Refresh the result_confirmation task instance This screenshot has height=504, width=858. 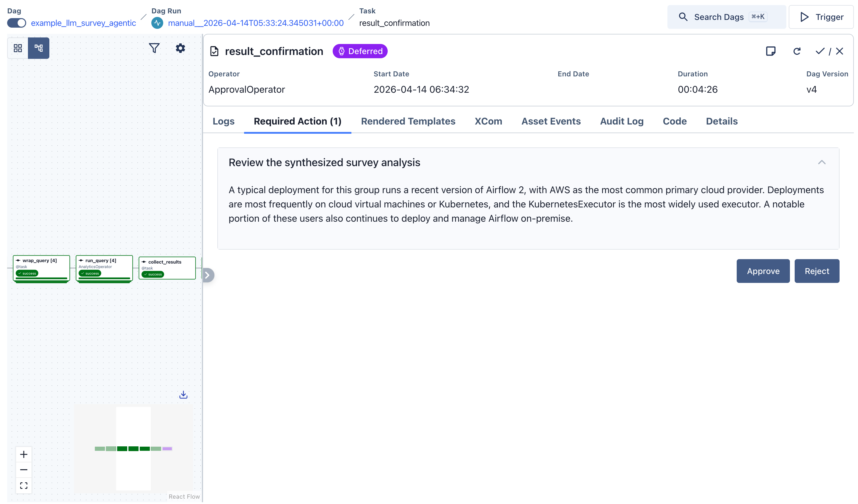tap(797, 51)
